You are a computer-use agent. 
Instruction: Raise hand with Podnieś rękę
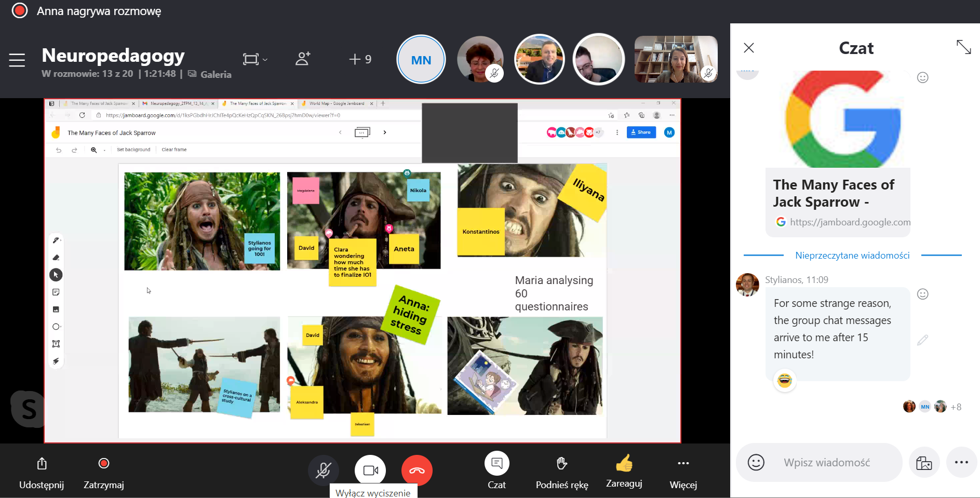pyautogui.click(x=562, y=473)
